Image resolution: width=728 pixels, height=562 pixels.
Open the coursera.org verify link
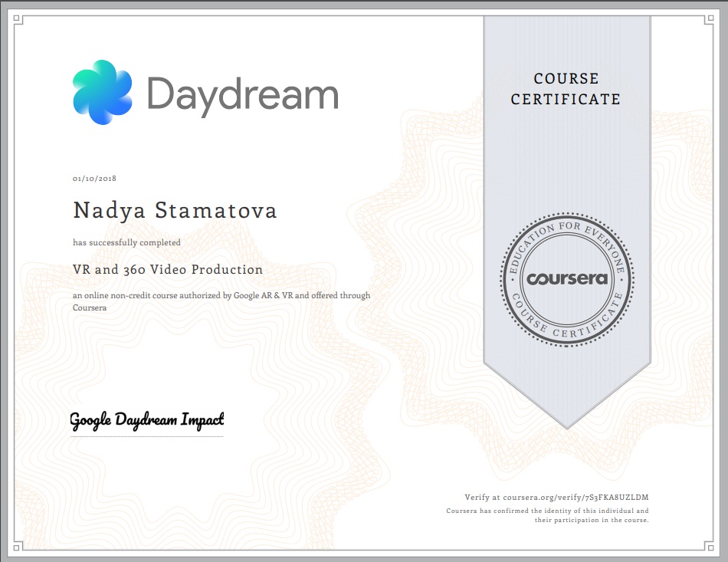click(556, 498)
